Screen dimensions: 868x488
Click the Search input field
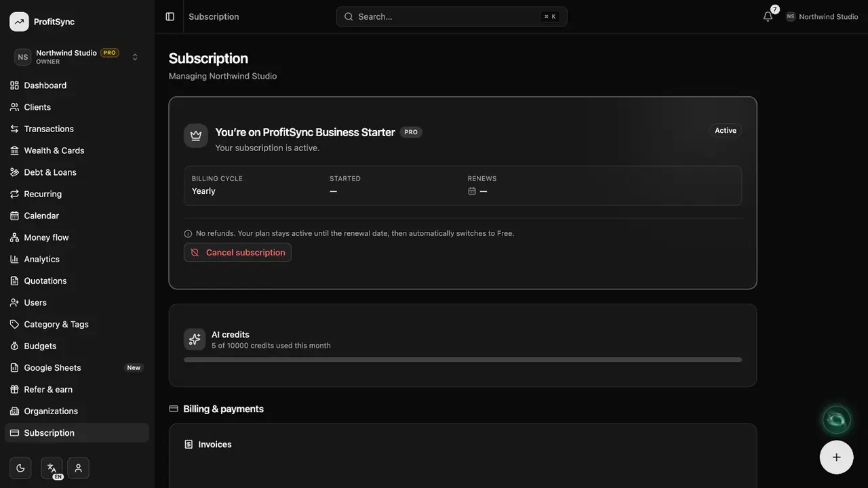point(452,16)
